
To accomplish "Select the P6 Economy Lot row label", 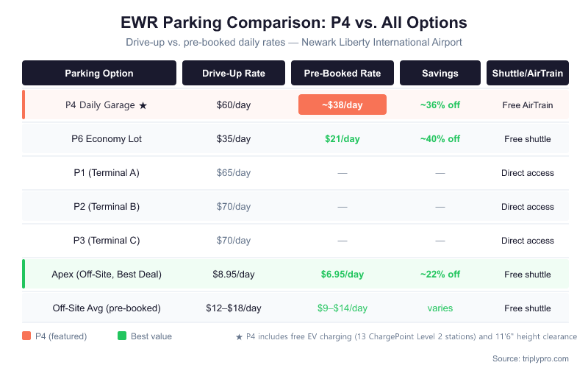I will tap(107, 139).
